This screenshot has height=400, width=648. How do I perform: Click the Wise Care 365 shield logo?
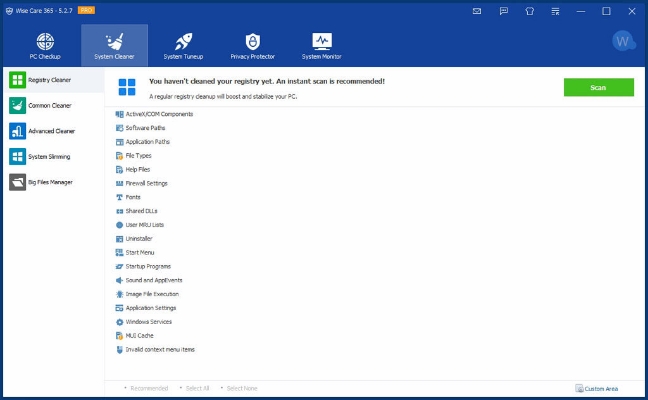(9, 11)
